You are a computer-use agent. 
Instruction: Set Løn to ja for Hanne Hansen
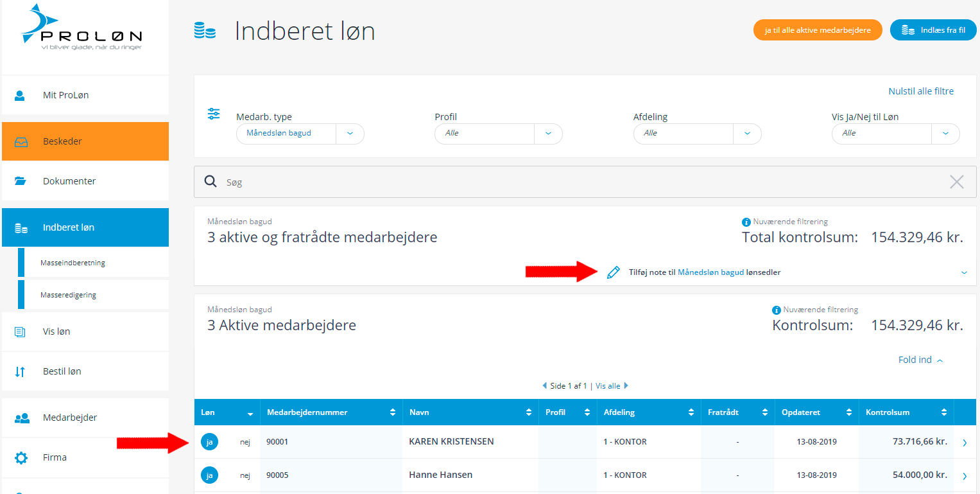click(209, 475)
